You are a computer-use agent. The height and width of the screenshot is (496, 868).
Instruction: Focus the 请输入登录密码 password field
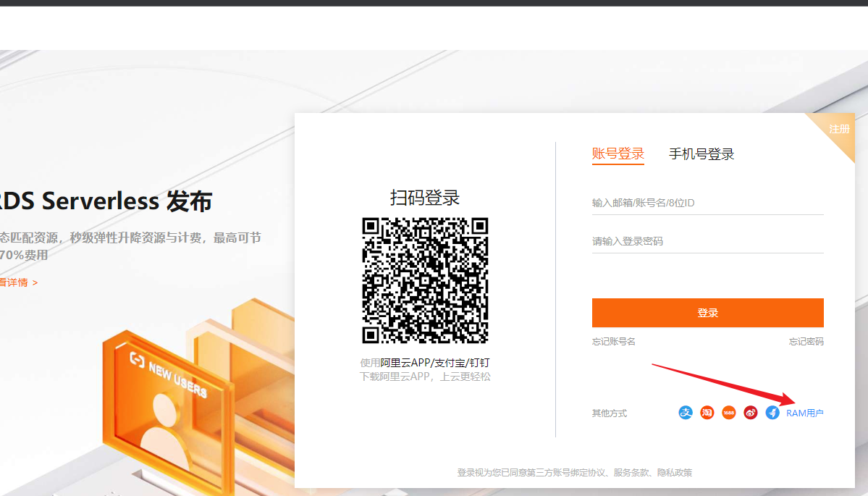tap(707, 241)
